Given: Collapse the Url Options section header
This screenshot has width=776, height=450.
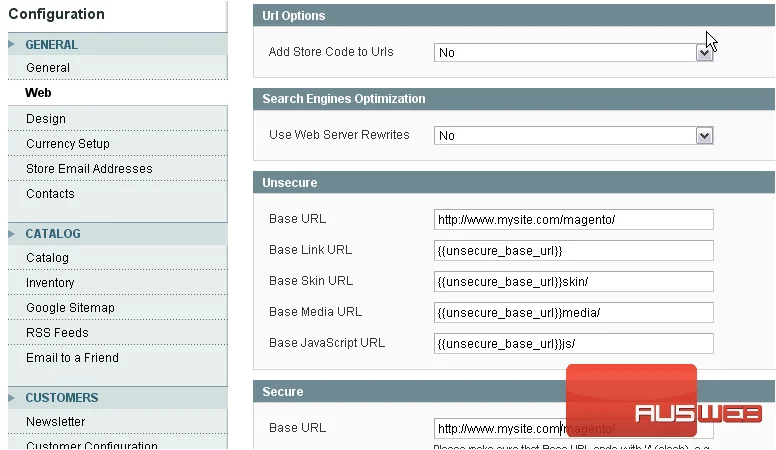Looking at the screenshot, I should pos(514,15).
